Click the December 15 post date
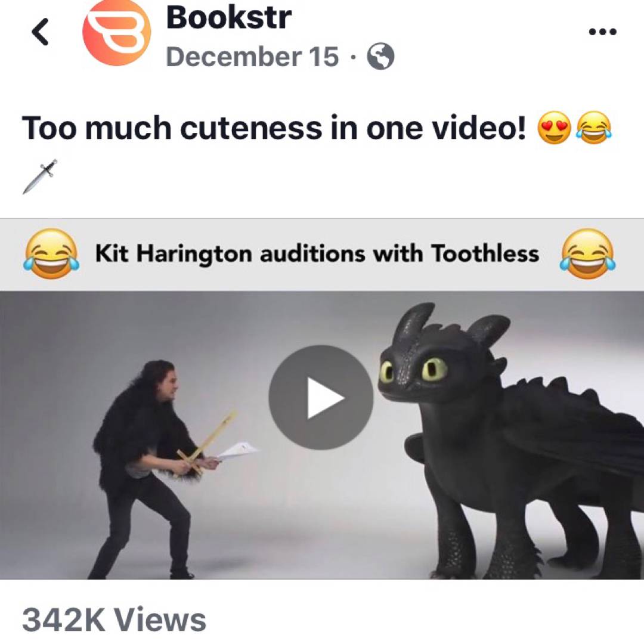This screenshot has height=644, width=644. [x=253, y=56]
